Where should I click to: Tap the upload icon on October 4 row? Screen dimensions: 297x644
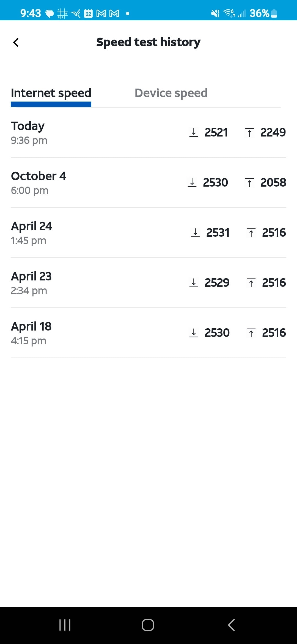249,182
